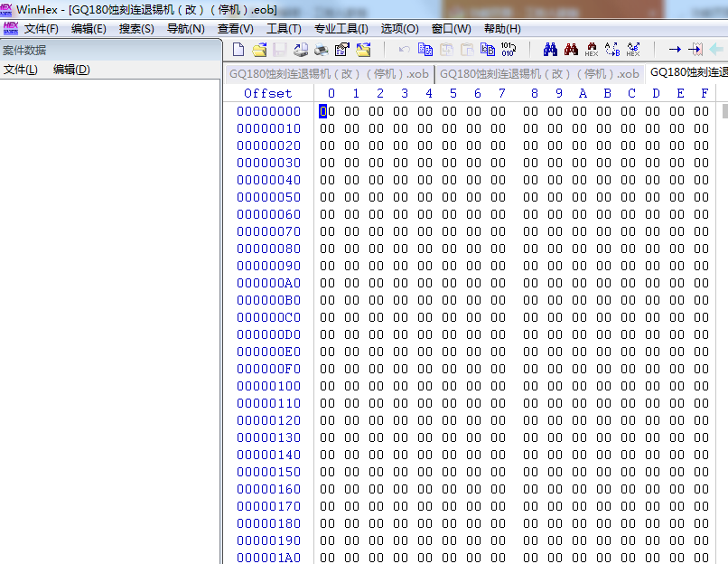Open the 搜索(S) menu

[x=136, y=29]
